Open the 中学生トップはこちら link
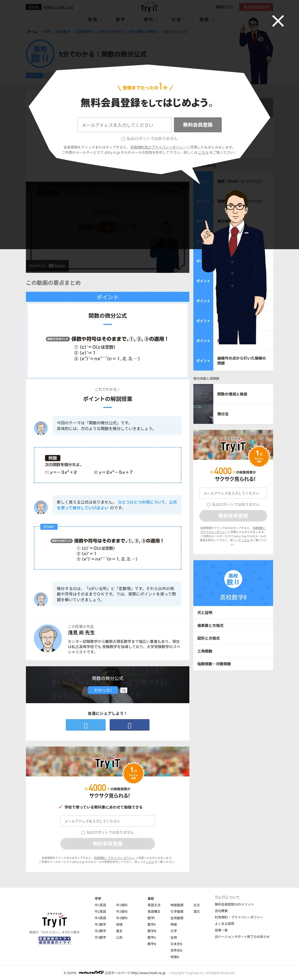Image resolution: width=299 pixels, height=980 pixels. (x=59, y=7)
